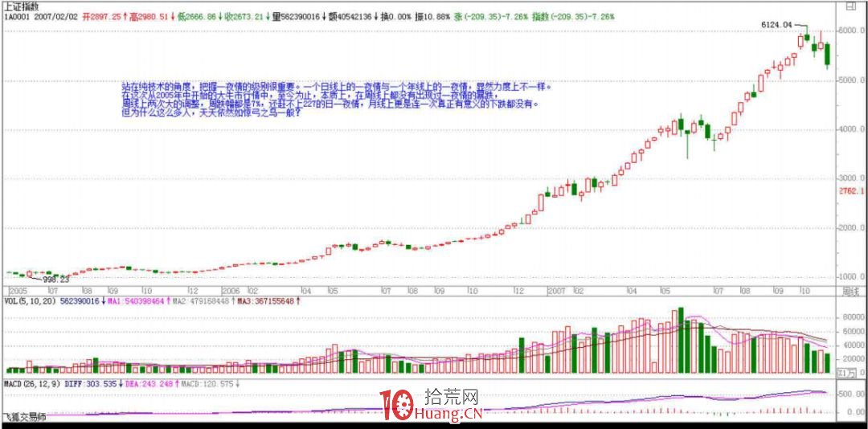Click the annotation line starting 但为什么这么多人
868x429 pixels.
211,112
